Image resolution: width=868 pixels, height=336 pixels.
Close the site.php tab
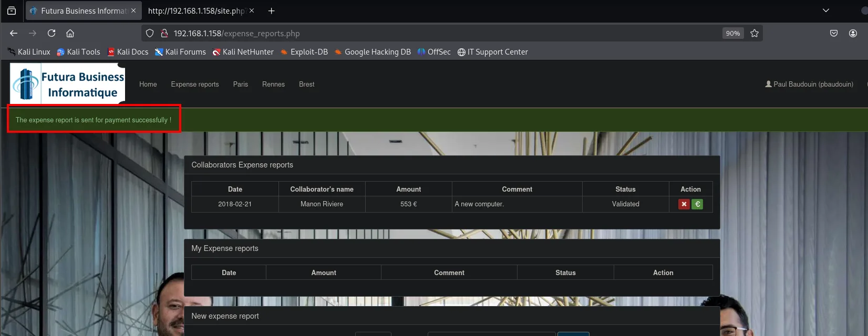252,10
